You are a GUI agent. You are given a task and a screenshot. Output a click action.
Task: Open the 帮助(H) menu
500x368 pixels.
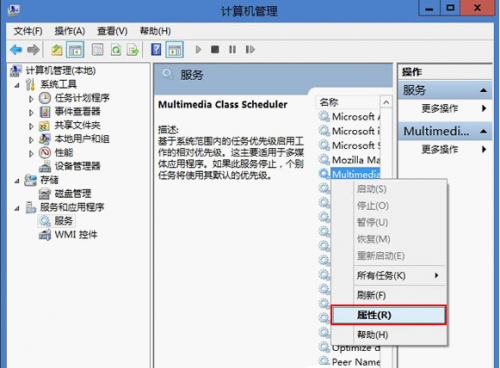pyautogui.click(x=155, y=31)
